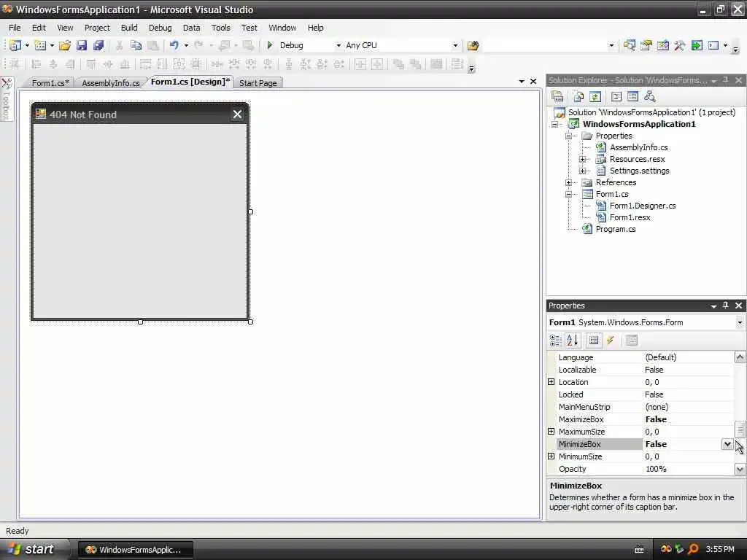Switch Properties panel to Alphabetical sort
The height and width of the screenshot is (560, 747).
pos(572,340)
